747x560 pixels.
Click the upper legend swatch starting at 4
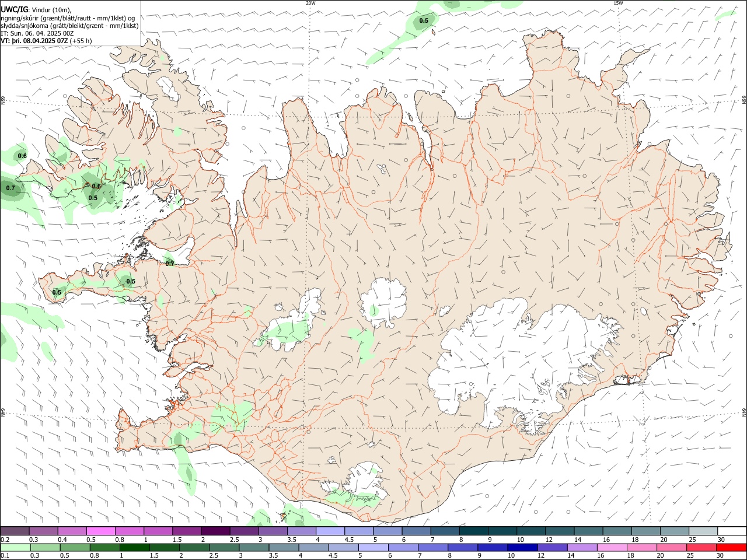click(x=330, y=531)
